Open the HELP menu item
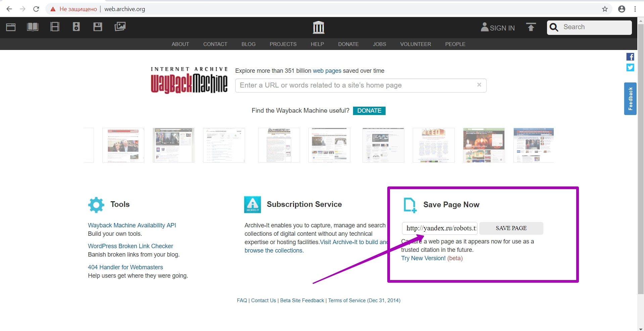Viewport: 644px width, 331px height. [x=317, y=44]
